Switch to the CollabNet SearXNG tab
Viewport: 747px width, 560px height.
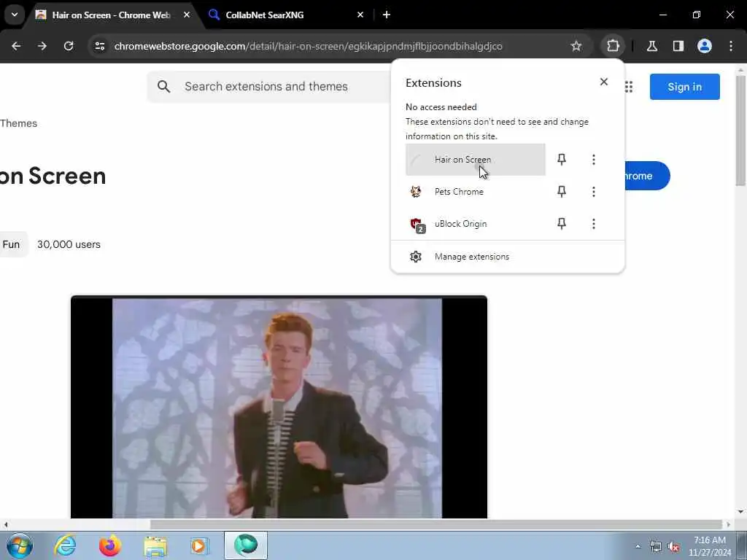tap(286, 15)
